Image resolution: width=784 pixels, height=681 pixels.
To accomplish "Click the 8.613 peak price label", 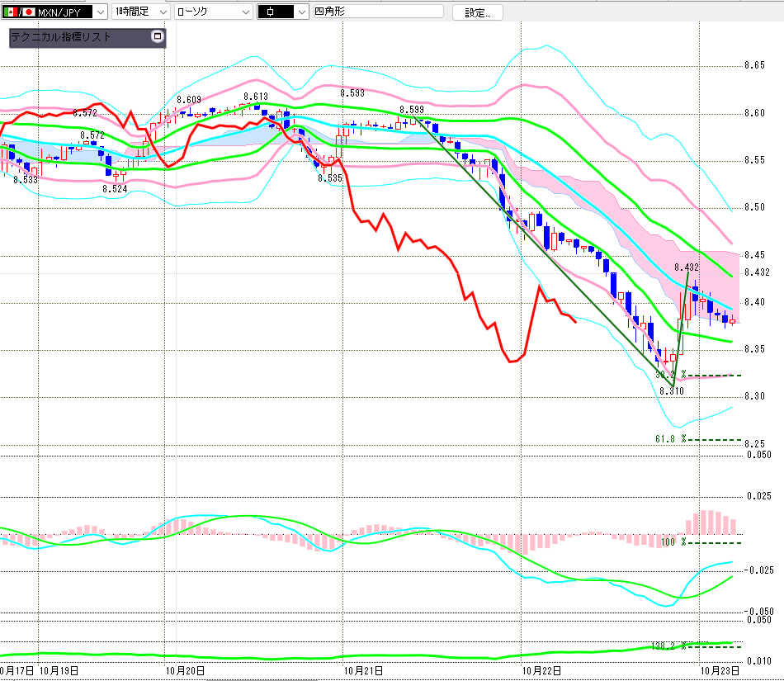I will click(x=256, y=97).
